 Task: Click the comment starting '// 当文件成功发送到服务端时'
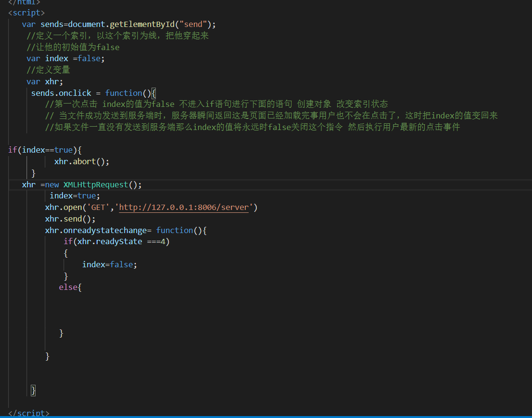tap(271, 116)
